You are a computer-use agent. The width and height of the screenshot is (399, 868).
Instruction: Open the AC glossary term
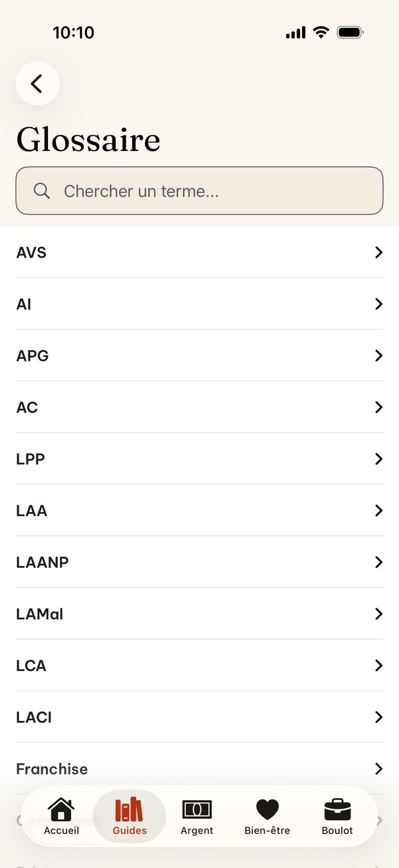point(199,407)
